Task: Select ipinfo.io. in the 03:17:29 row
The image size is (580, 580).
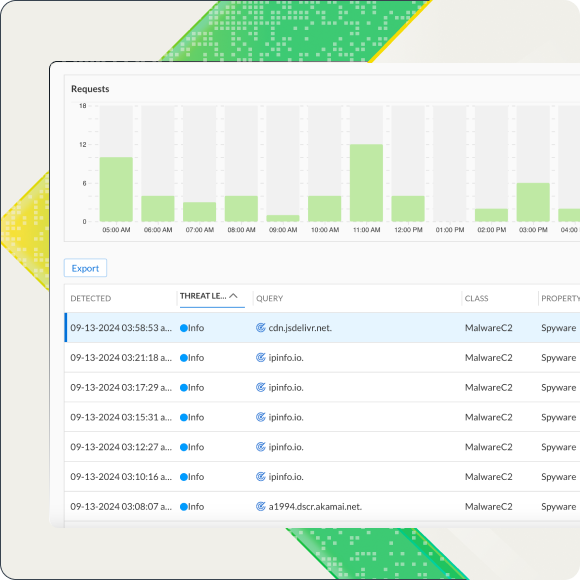Action: click(x=286, y=387)
